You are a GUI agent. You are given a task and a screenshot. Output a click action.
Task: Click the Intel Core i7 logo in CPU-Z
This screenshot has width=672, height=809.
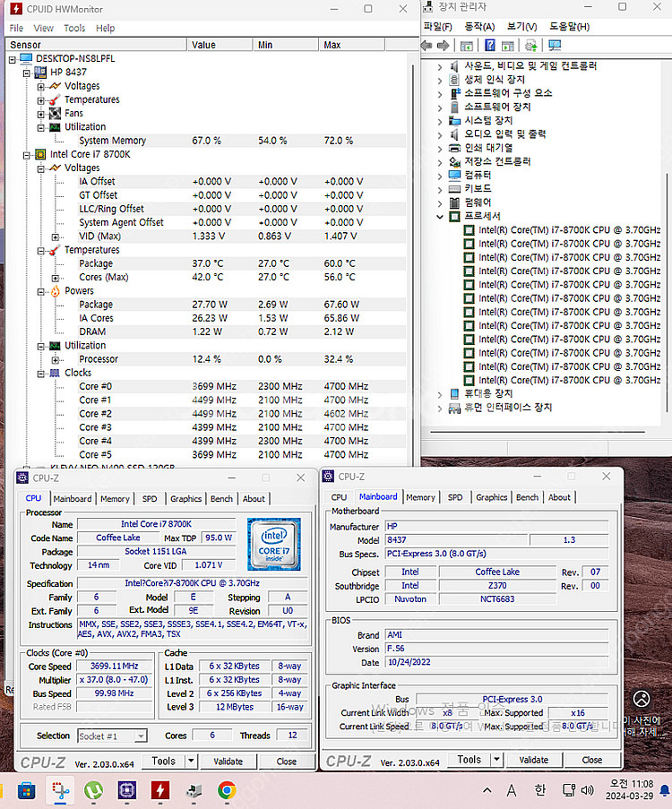(274, 545)
